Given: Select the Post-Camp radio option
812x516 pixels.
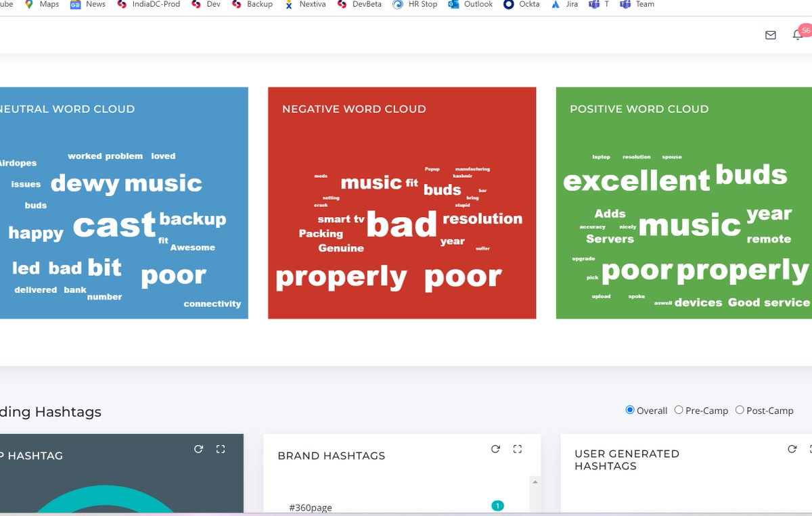Looking at the screenshot, I should click(x=740, y=410).
